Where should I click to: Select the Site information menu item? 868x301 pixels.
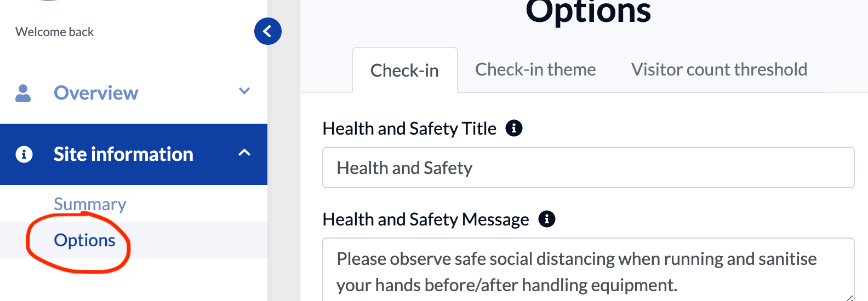(x=123, y=154)
